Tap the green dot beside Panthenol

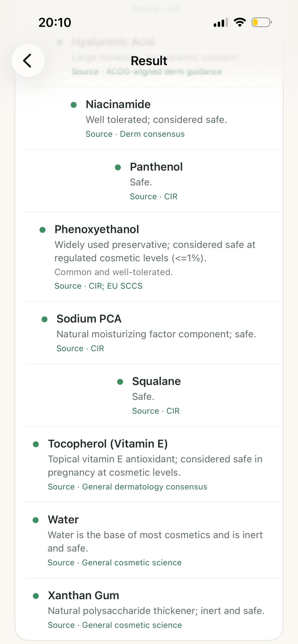click(x=118, y=167)
